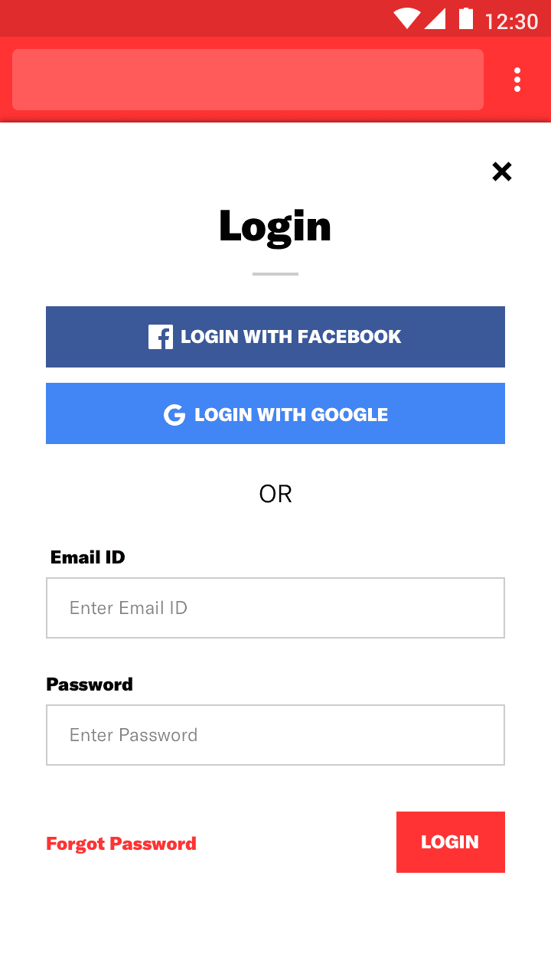
Task: Focus the Enter Email ID field
Action: point(275,608)
